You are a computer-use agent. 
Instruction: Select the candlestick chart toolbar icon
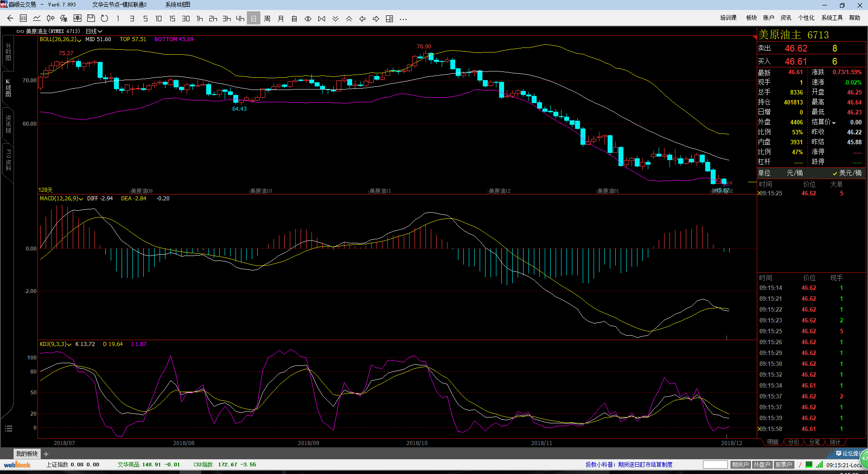tap(51, 19)
